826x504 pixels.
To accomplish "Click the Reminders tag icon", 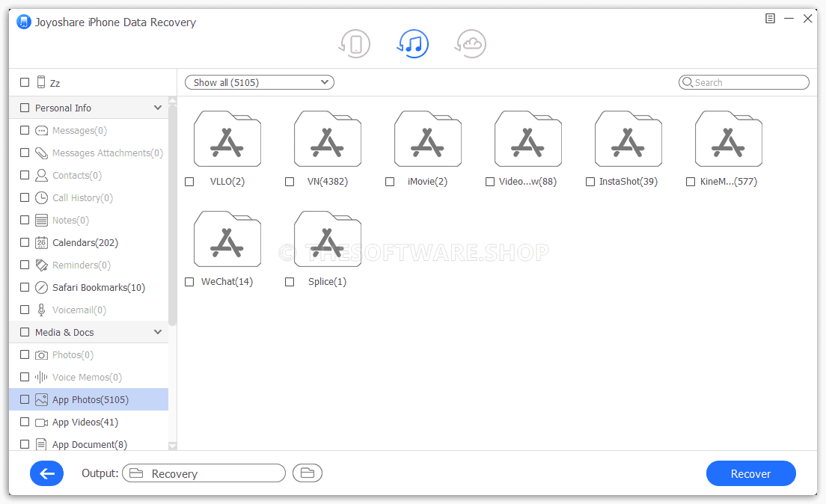I will (x=41, y=265).
